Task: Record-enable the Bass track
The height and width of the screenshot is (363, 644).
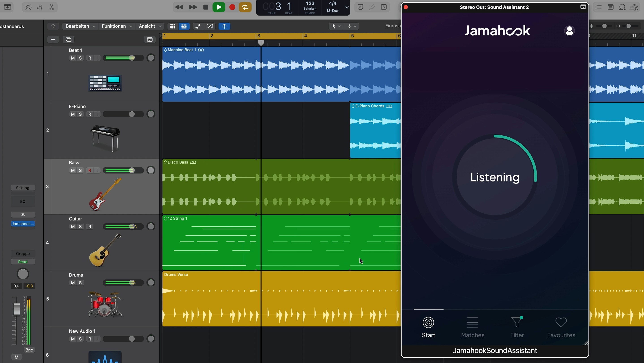Action: (90, 170)
